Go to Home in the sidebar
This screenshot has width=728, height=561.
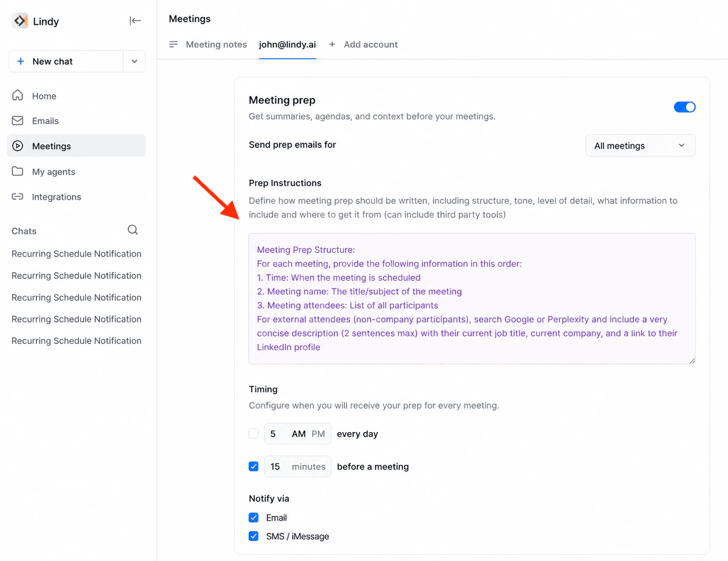tap(76, 96)
